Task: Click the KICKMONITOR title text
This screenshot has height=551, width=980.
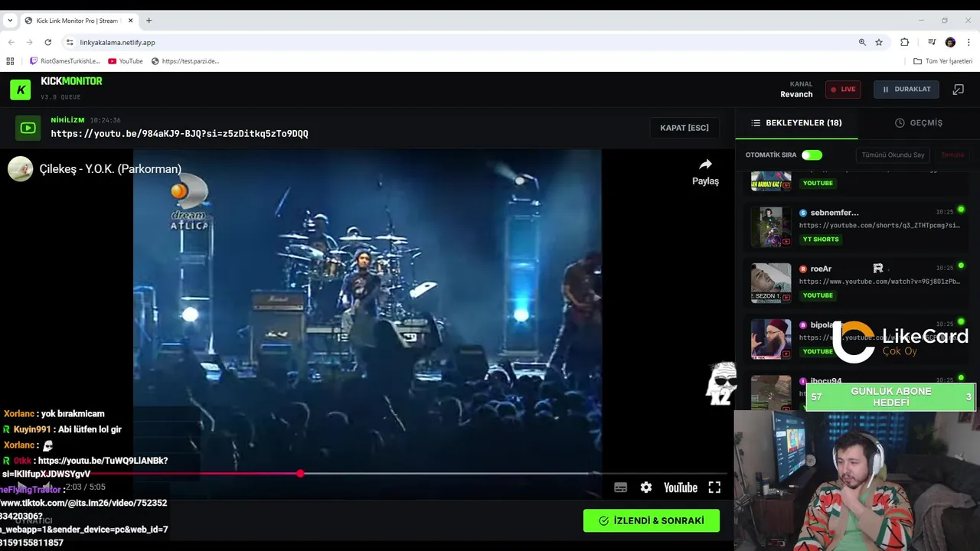Action: point(71,81)
